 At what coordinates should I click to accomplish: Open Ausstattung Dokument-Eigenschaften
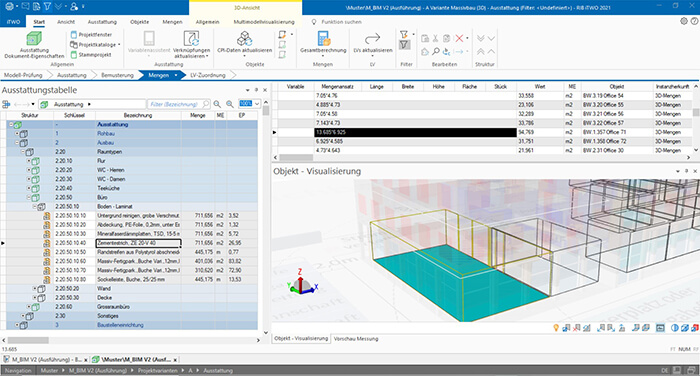[x=34, y=45]
